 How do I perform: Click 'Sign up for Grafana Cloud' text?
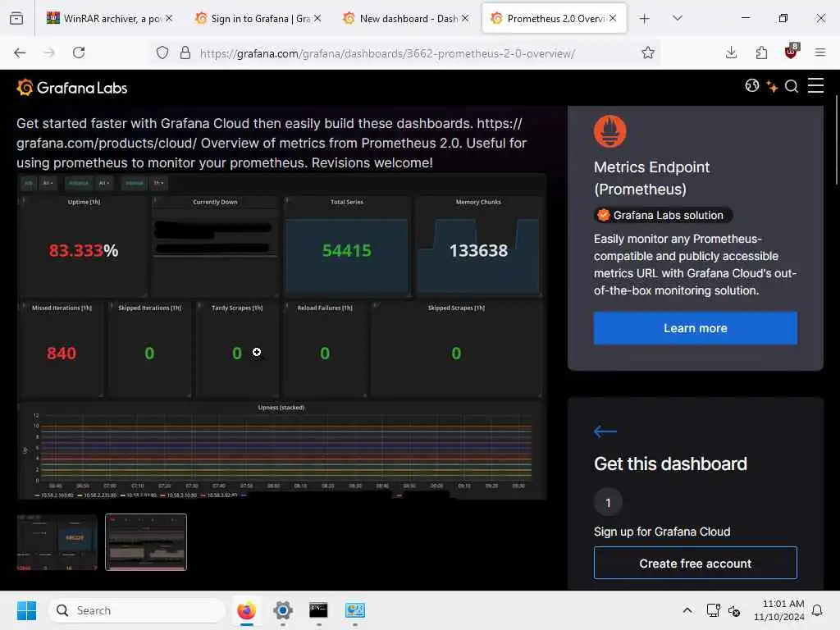(x=662, y=532)
